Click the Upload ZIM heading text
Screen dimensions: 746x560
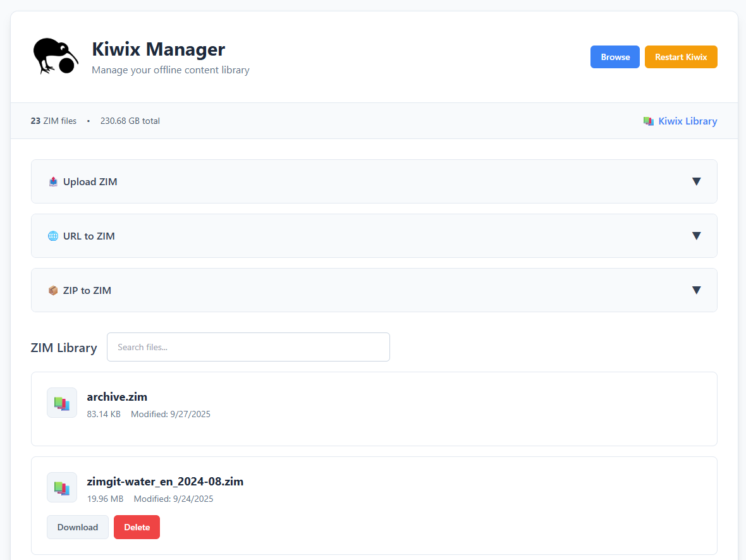pyautogui.click(x=90, y=182)
